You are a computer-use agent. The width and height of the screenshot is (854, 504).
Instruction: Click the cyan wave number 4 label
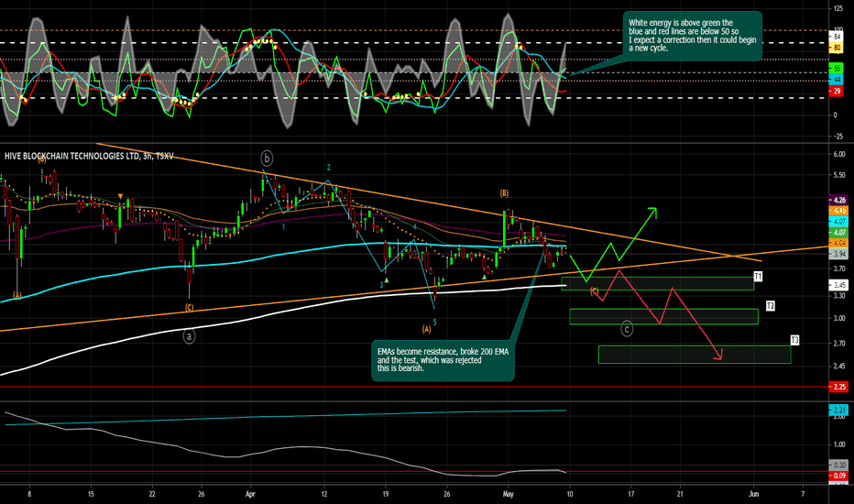click(415, 226)
